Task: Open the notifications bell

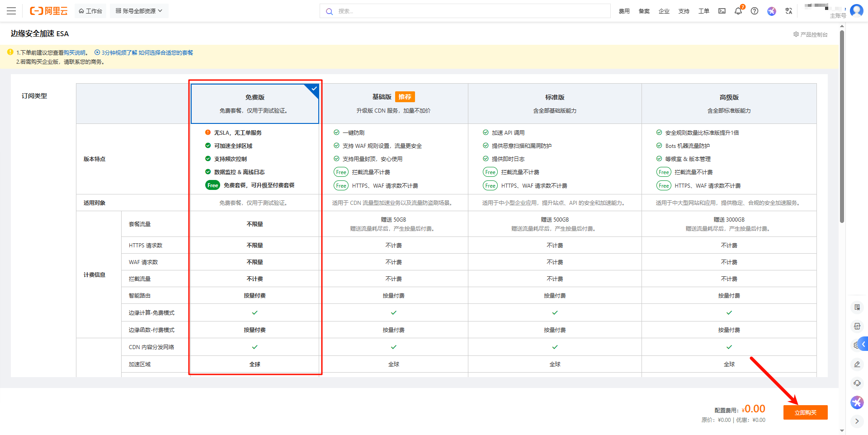Action: click(x=738, y=11)
